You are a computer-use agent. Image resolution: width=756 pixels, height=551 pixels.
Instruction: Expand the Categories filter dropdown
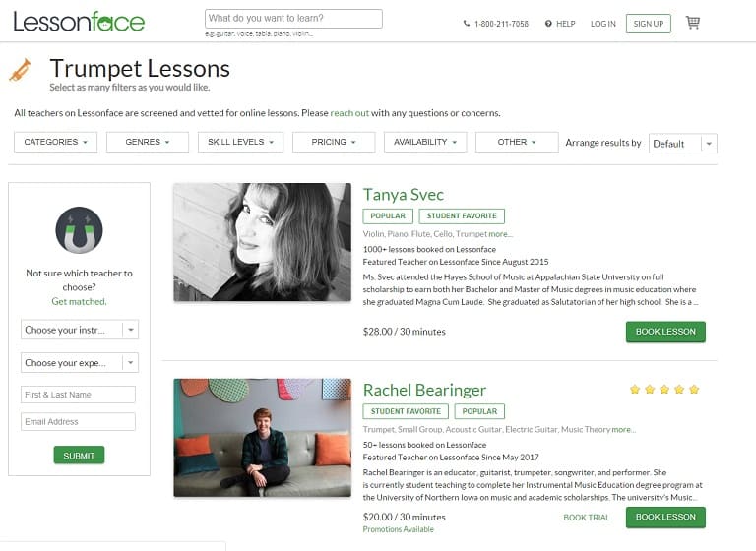tap(55, 142)
